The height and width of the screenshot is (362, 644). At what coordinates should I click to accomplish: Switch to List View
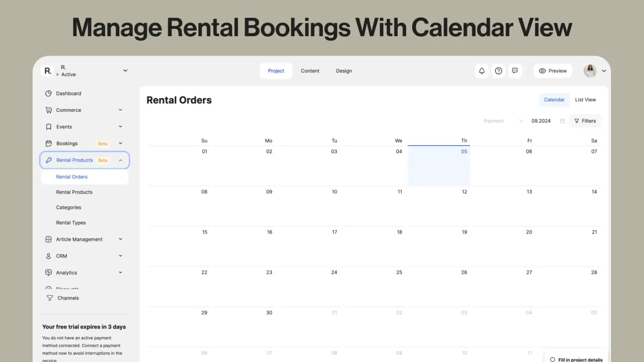585,100
